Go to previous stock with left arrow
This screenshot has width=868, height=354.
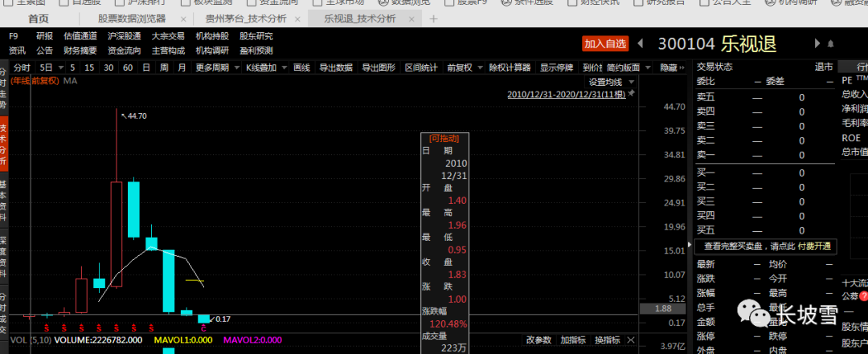point(641,43)
